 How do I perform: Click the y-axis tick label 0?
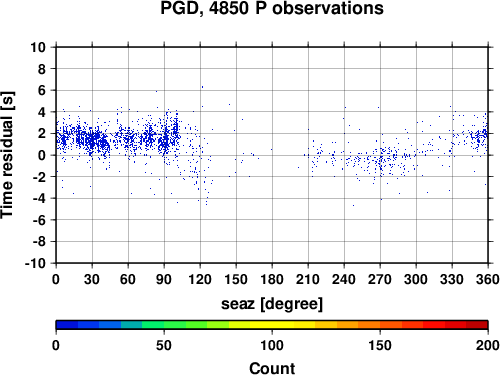(x=42, y=155)
